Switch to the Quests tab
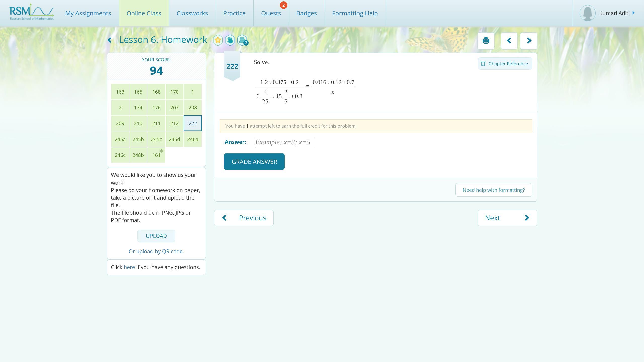The image size is (644, 362). 271,13
